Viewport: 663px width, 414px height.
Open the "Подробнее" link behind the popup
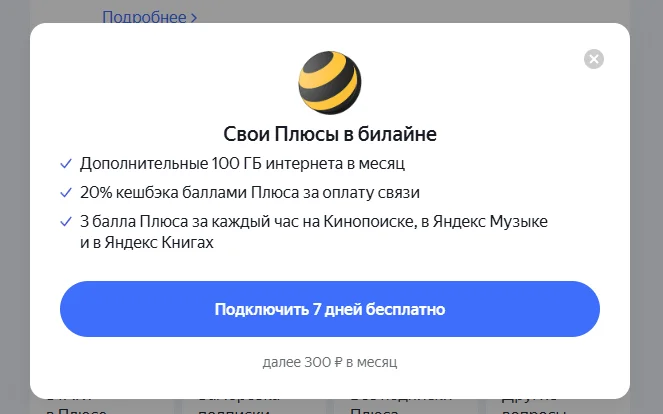point(144,17)
